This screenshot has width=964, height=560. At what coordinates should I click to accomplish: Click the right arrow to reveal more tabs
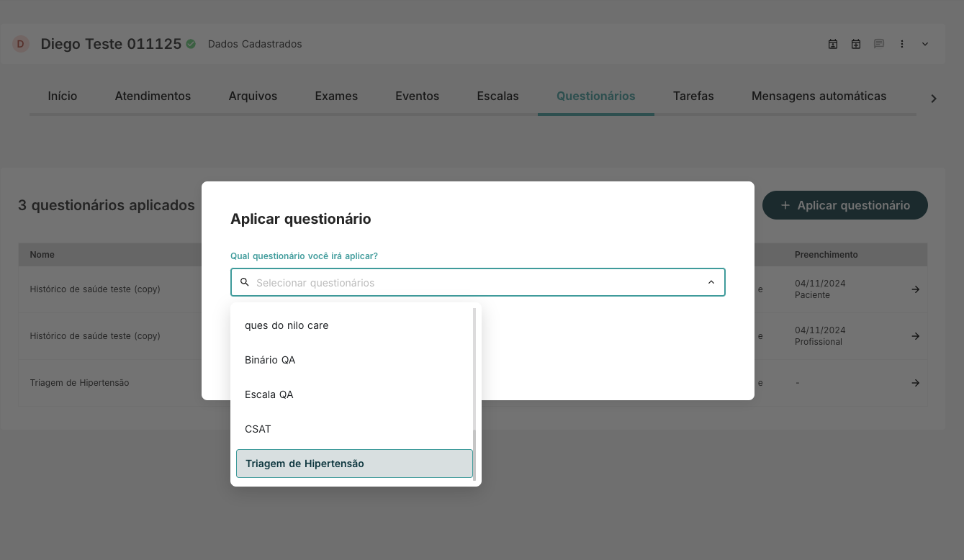[x=934, y=98]
